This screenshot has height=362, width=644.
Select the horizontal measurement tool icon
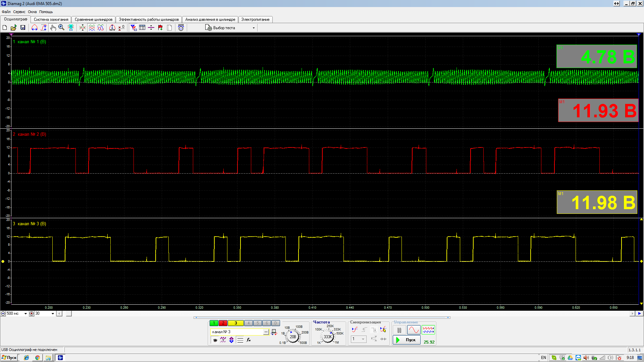35,28
